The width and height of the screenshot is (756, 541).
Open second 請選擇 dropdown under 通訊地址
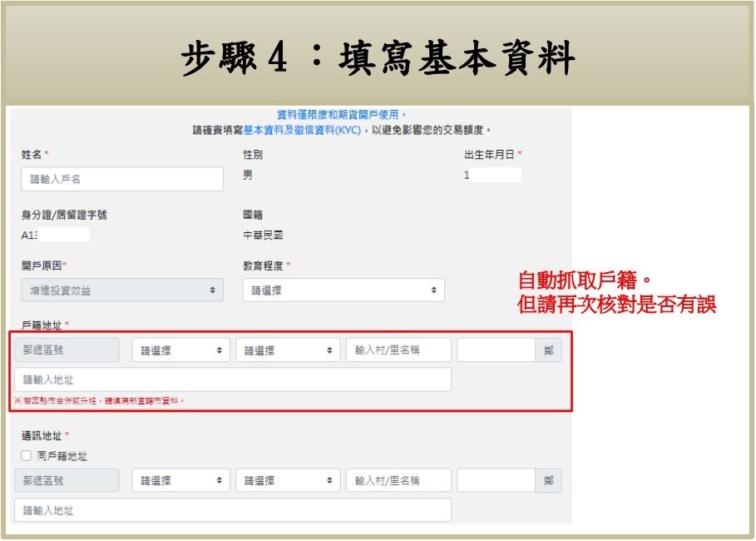[288, 480]
